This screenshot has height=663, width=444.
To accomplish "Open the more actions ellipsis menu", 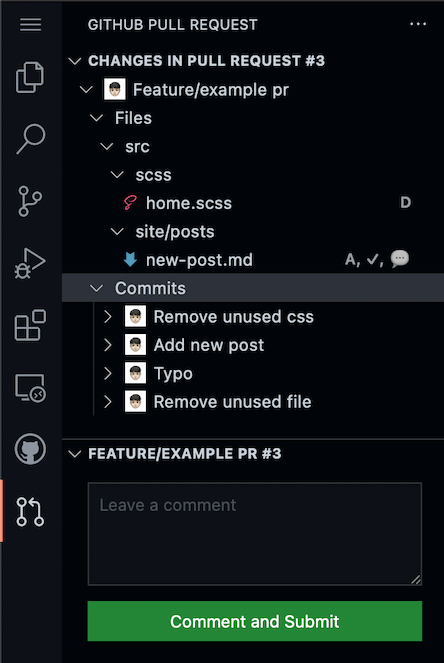I will 418,24.
